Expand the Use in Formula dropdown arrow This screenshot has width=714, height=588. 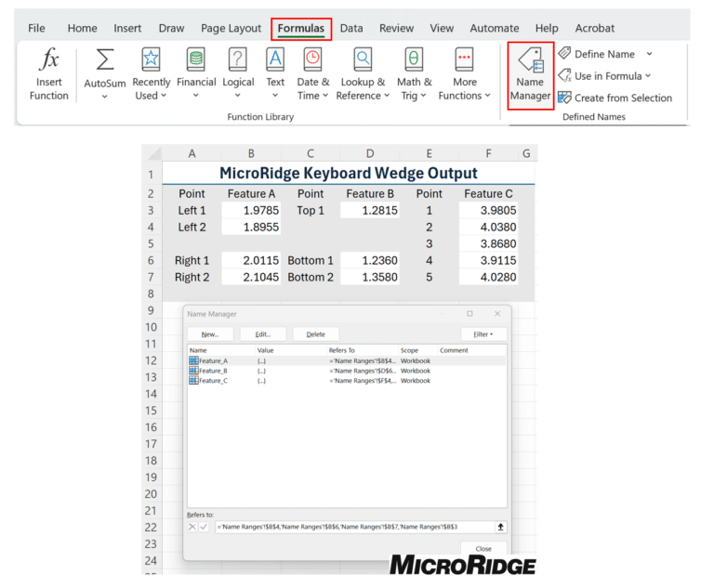(648, 75)
